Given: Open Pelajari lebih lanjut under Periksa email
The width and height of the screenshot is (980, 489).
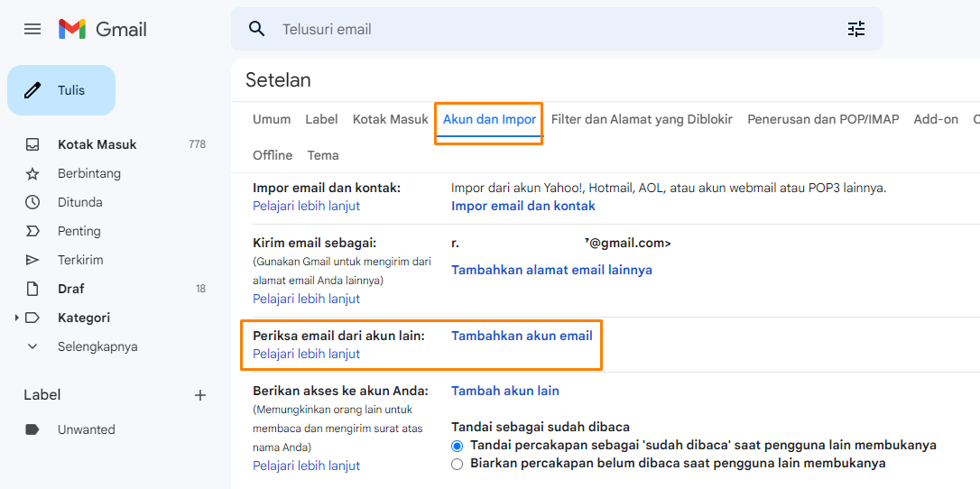Looking at the screenshot, I should [x=306, y=354].
